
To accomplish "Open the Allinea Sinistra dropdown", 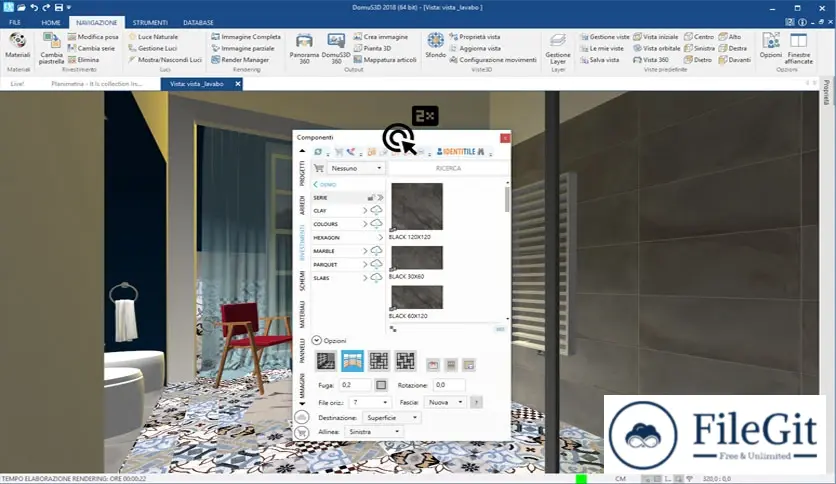I will click(x=373, y=432).
